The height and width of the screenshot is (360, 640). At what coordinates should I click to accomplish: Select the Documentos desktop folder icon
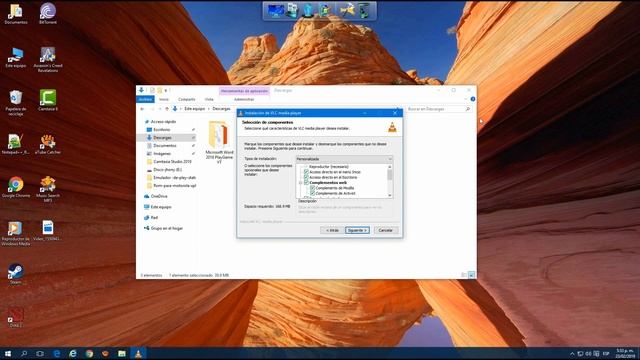pos(16,13)
